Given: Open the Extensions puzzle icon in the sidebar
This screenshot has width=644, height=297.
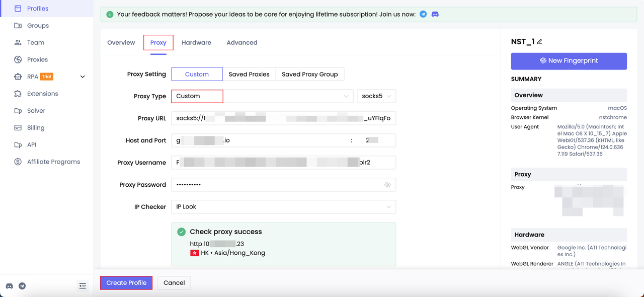Looking at the screenshot, I should click(18, 94).
